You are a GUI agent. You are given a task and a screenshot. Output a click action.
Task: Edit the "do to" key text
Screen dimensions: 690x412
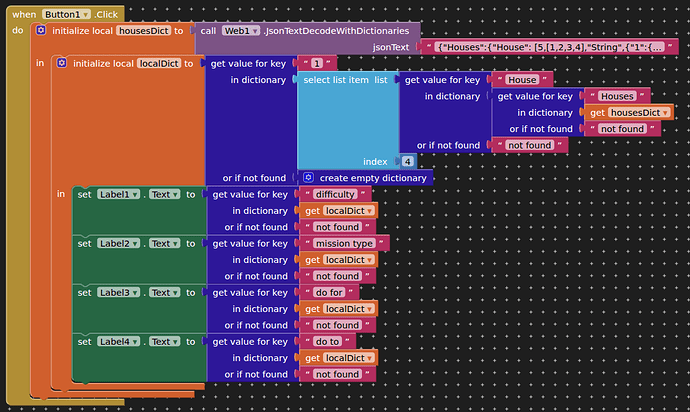(x=327, y=341)
